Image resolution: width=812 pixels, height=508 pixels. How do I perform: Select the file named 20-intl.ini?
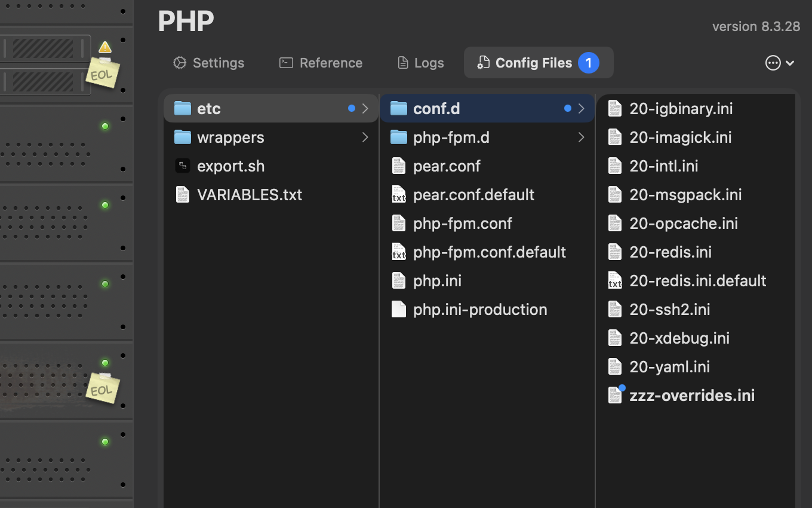click(664, 166)
